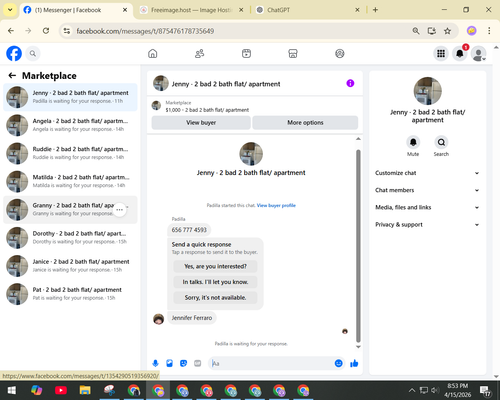Image resolution: width=500 pixels, height=400 pixels.
Task: Open conversation info purple icon in chat header
Action: [350, 83]
